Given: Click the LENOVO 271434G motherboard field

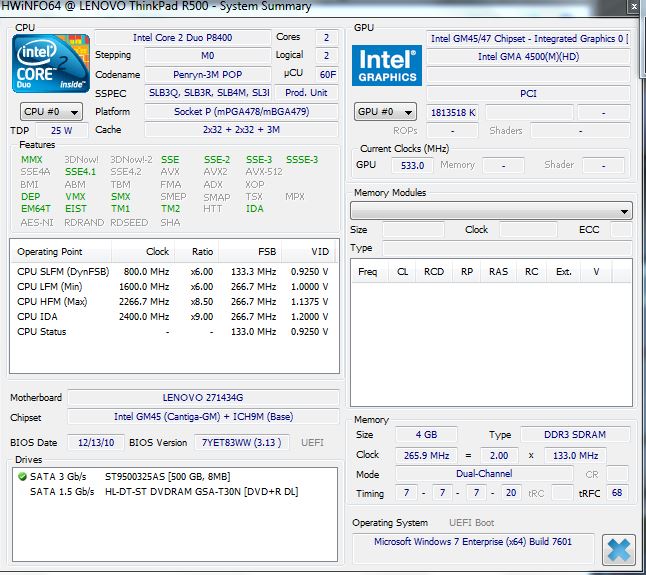Looking at the screenshot, I should tap(203, 397).
